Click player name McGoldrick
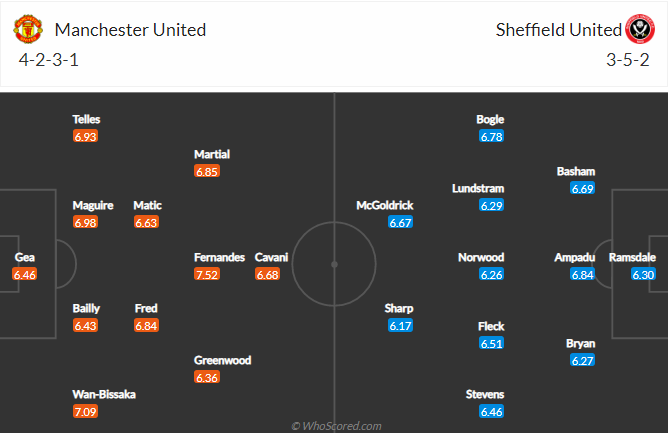The width and height of the screenshot is (670, 433). pos(385,205)
